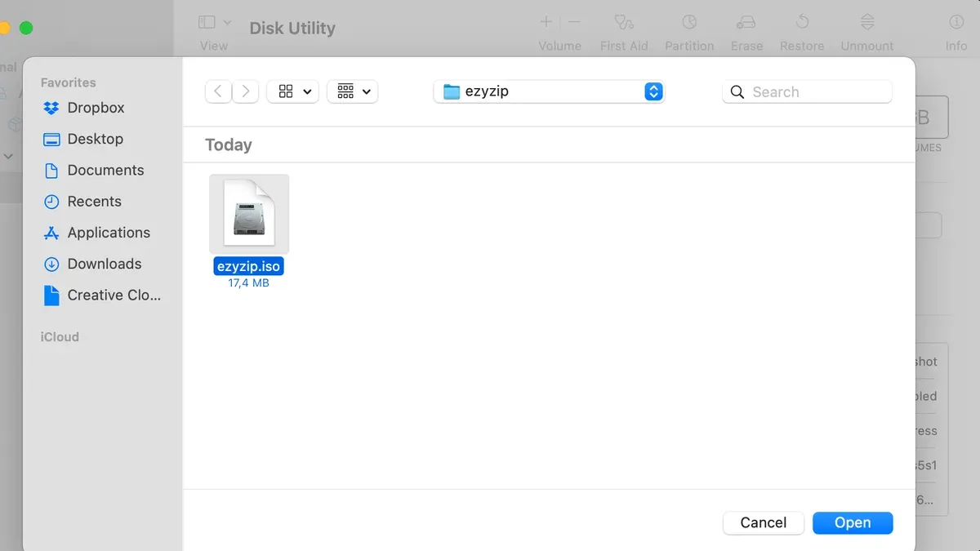Image resolution: width=980 pixels, height=551 pixels.
Task: Open the ezyzip folder path popup
Action: click(550, 91)
